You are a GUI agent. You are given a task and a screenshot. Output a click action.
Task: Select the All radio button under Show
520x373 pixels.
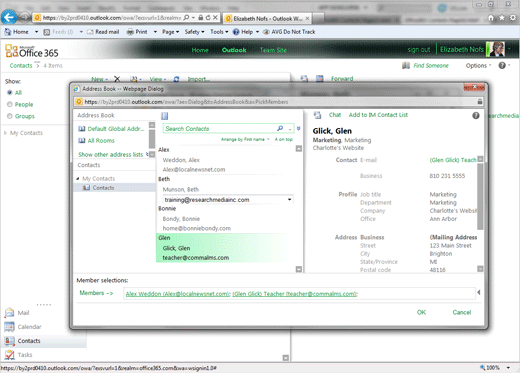[10, 93]
